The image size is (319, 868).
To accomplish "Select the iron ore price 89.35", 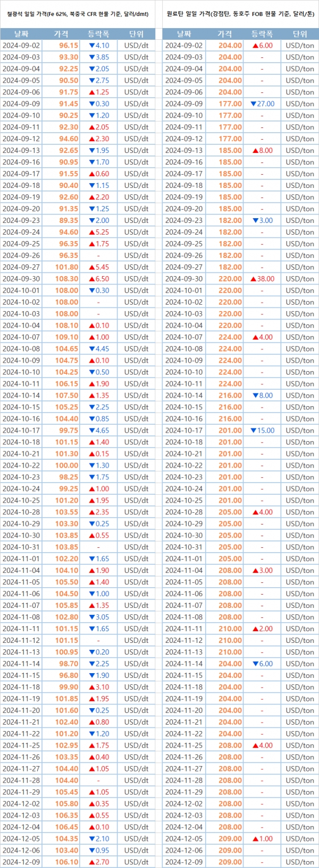I will [69, 220].
